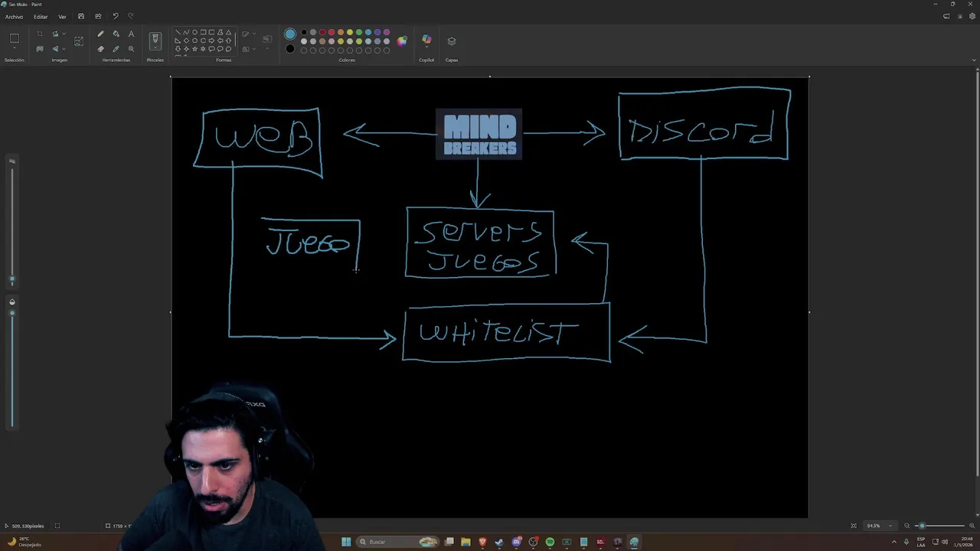Screen dimensions: 980x551
Task: Open Brave browser from the taskbar
Action: [x=482, y=542]
